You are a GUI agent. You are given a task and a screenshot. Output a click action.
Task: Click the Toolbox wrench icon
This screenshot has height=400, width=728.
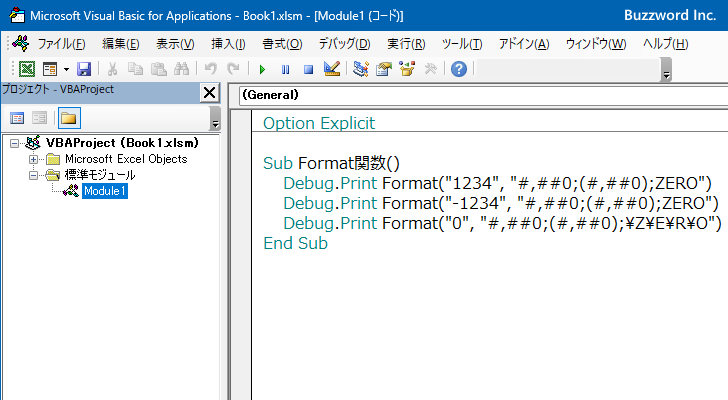430,70
